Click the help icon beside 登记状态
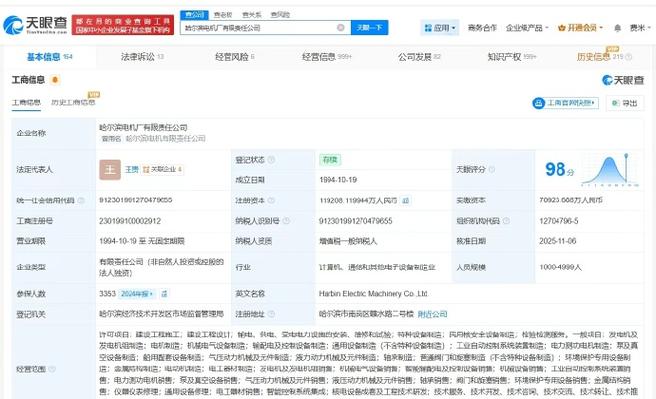Viewport: 656px width, 399px height. (x=271, y=160)
